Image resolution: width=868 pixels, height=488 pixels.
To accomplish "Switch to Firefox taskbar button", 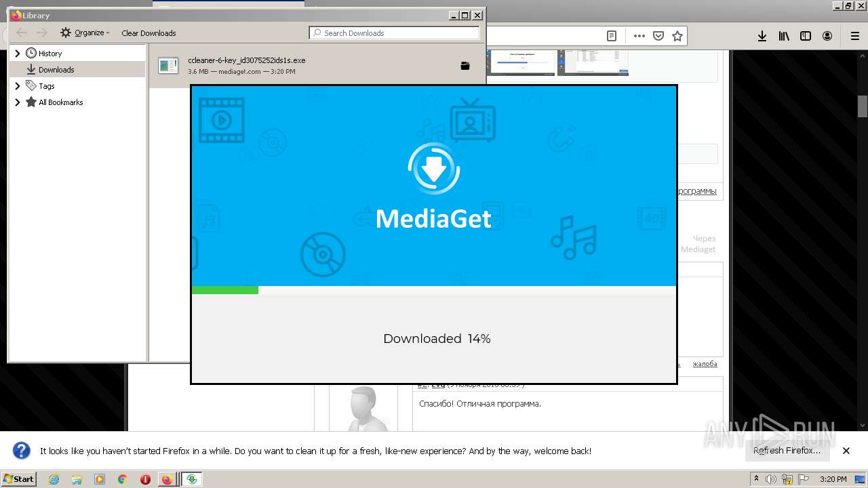I will pos(167,479).
